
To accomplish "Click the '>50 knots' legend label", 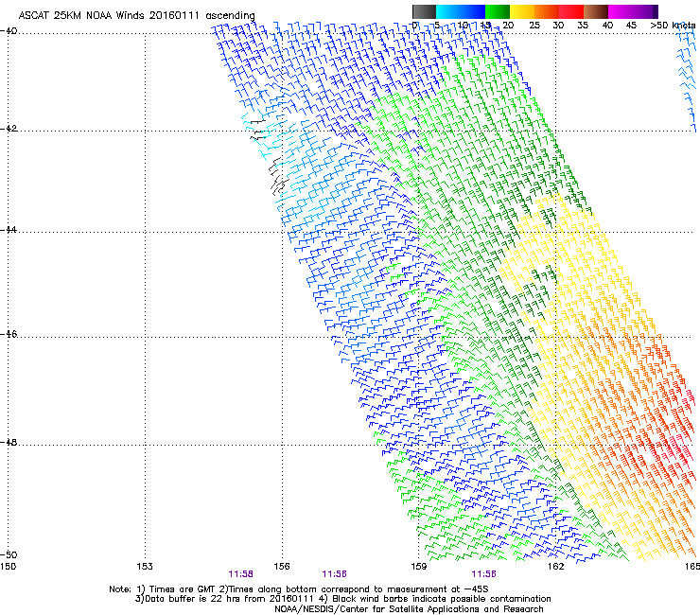I will pos(673,26).
